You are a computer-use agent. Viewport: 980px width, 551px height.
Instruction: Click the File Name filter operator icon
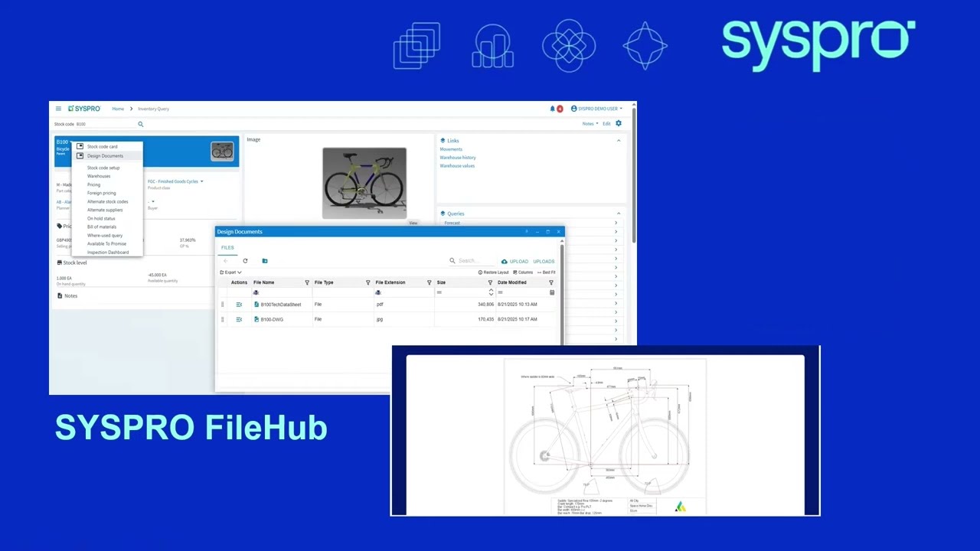pyautogui.click(x=256, y=292)
